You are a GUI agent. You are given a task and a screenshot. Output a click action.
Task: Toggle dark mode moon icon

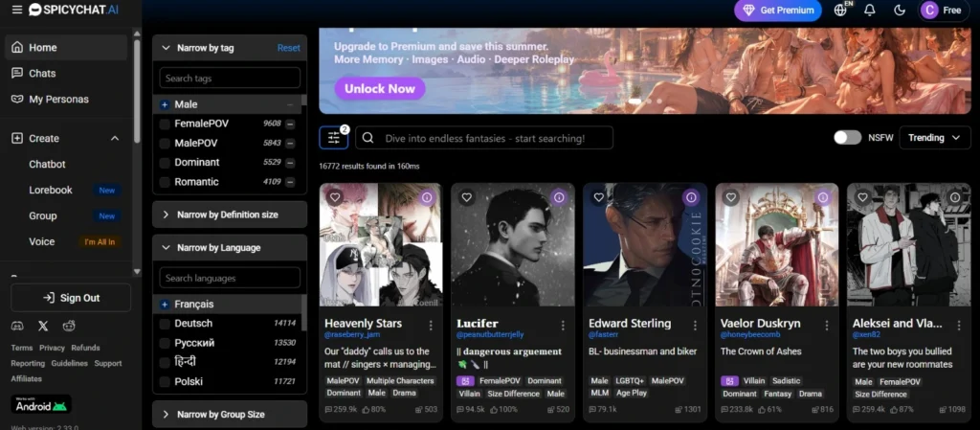click(900, 10)
